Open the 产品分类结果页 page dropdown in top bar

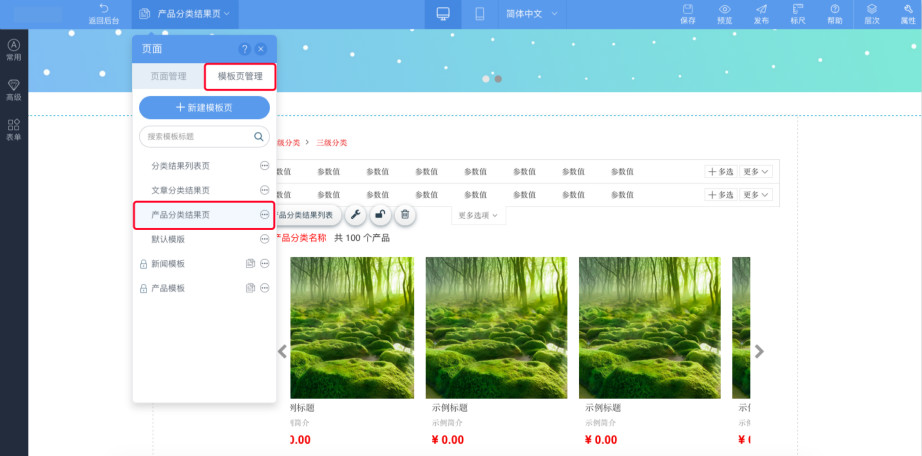pyautogui.click(x=187, y=14)
